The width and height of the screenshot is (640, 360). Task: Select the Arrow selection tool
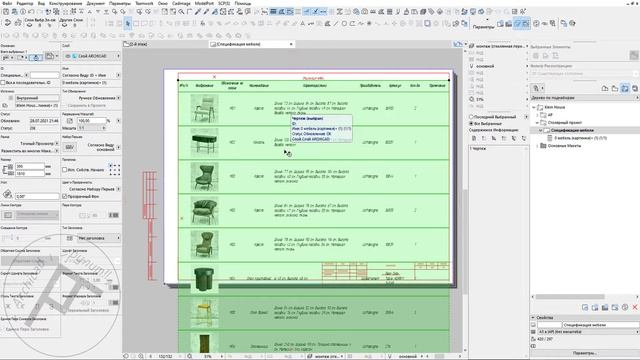[x=128, y=24]
